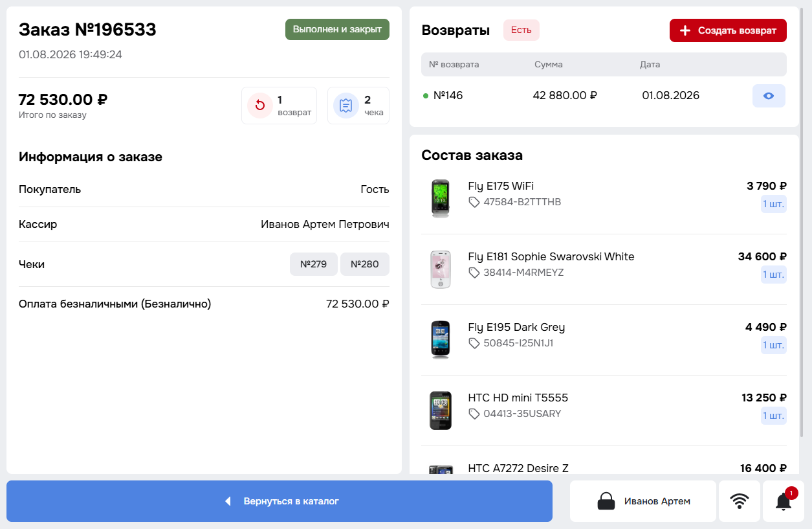The image size is (812, 529).
Task: Click the Создать возврат button label
Action: click(737, 30)
